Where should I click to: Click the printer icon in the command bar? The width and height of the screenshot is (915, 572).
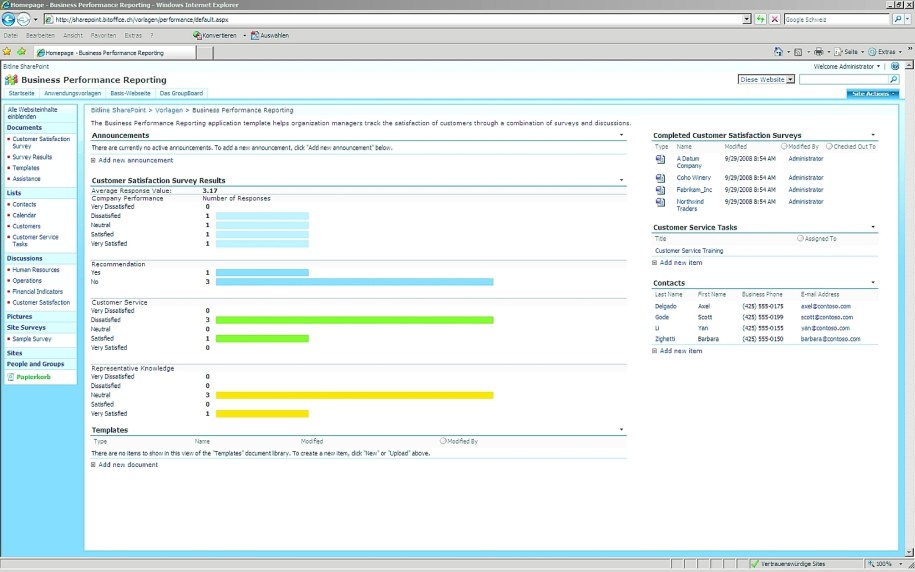tap(818, 52)
